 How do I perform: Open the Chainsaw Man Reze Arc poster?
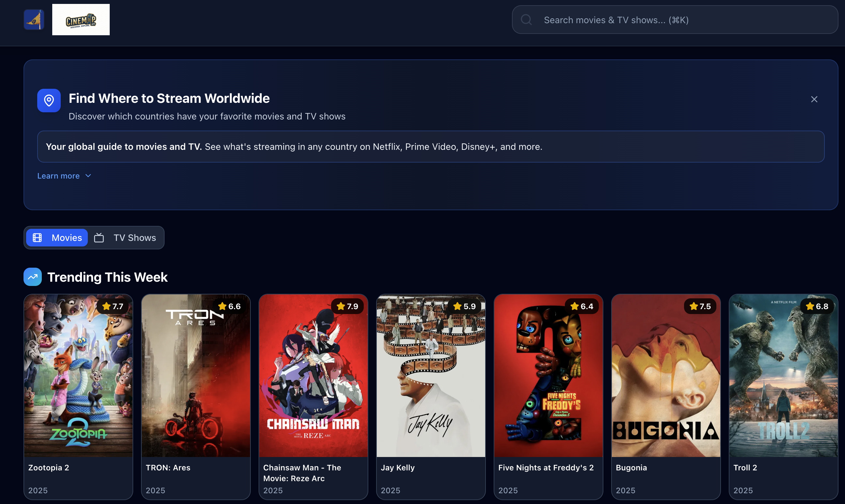click(x=313, y=375)
